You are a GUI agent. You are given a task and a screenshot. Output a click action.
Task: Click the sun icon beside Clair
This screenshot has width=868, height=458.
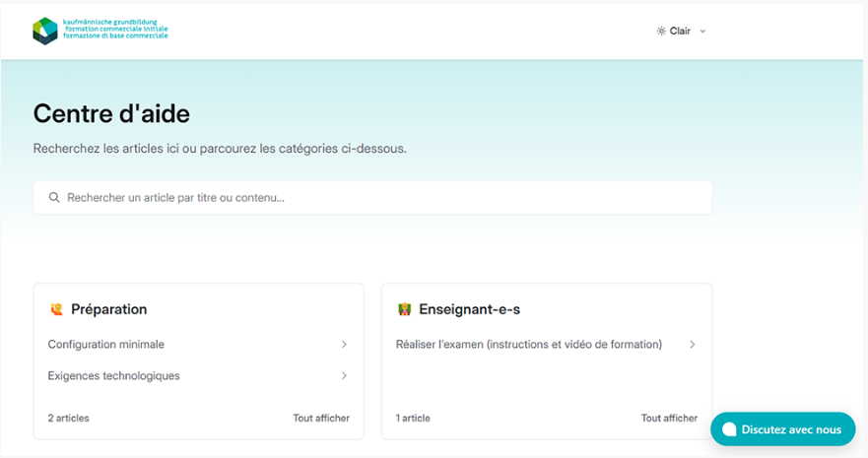pos(661,32)
